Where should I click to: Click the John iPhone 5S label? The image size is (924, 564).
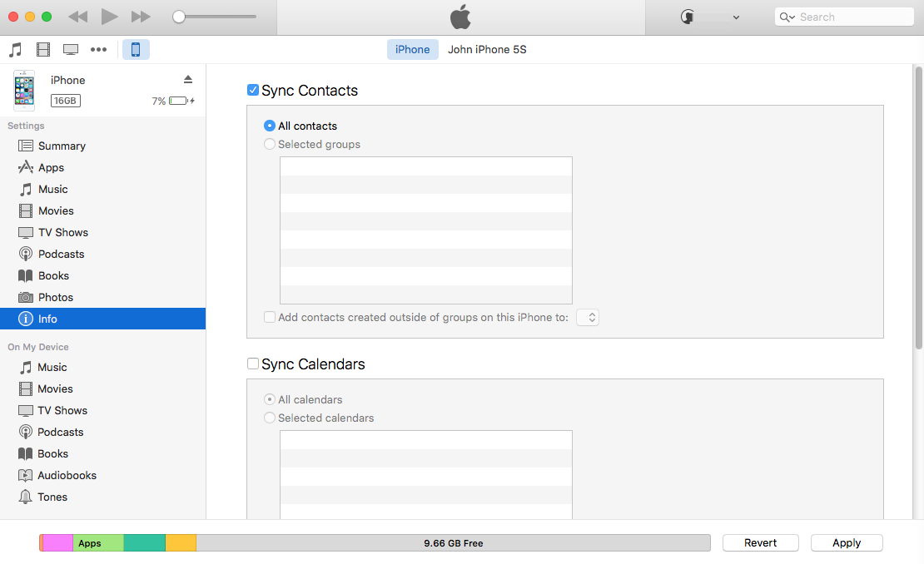[x=487, y=49]
